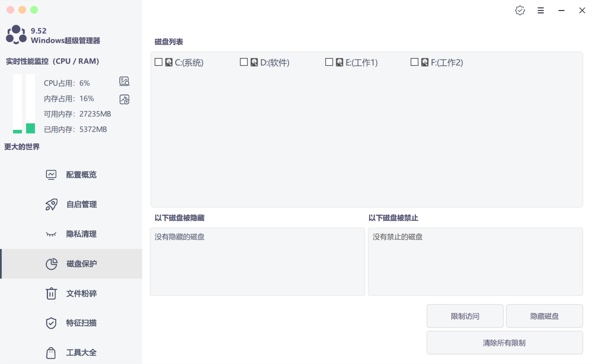Select the 隐私清理 privacy cleanup icon
This screenshot has height=364, width=592.
51,234
